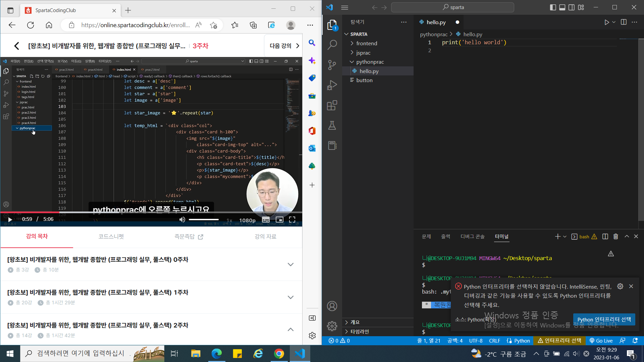Kill the terminal with the trash icon
This screenshot has width=644, height=362.
(x=616, y=237)
